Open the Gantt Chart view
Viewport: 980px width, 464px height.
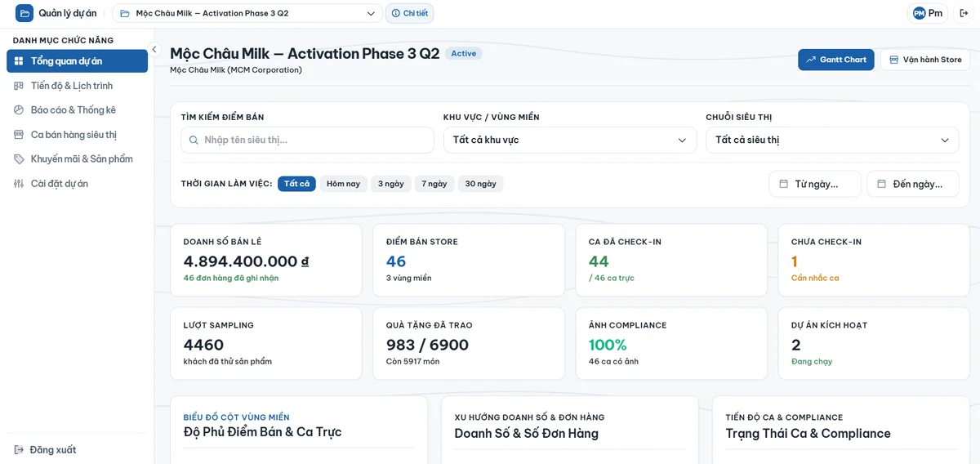pos(836,60)
